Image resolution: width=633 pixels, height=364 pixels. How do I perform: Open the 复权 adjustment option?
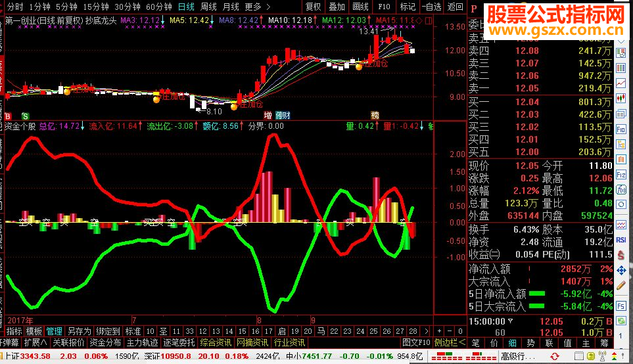click(313, 7)
